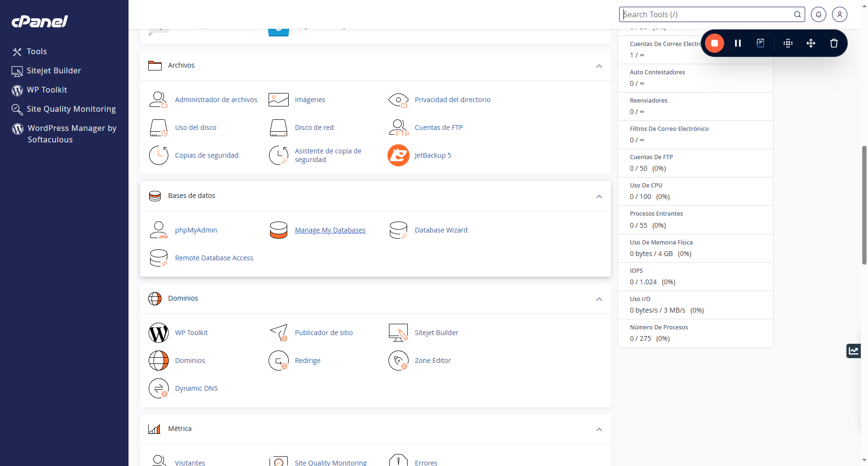
Task: Open the Dynamic DNS icon
Action: (x=158, y=388)
